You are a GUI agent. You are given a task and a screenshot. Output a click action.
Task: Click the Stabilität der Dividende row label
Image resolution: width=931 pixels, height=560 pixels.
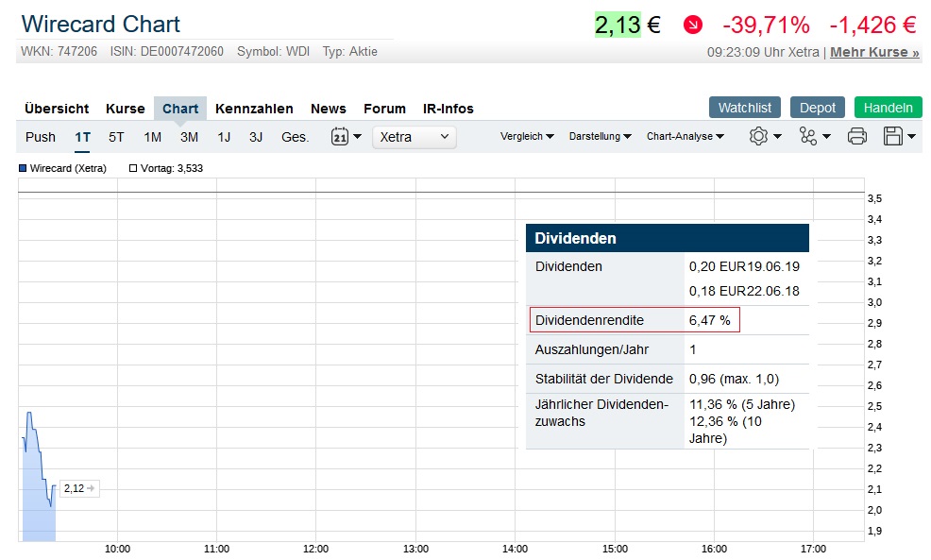604,379
